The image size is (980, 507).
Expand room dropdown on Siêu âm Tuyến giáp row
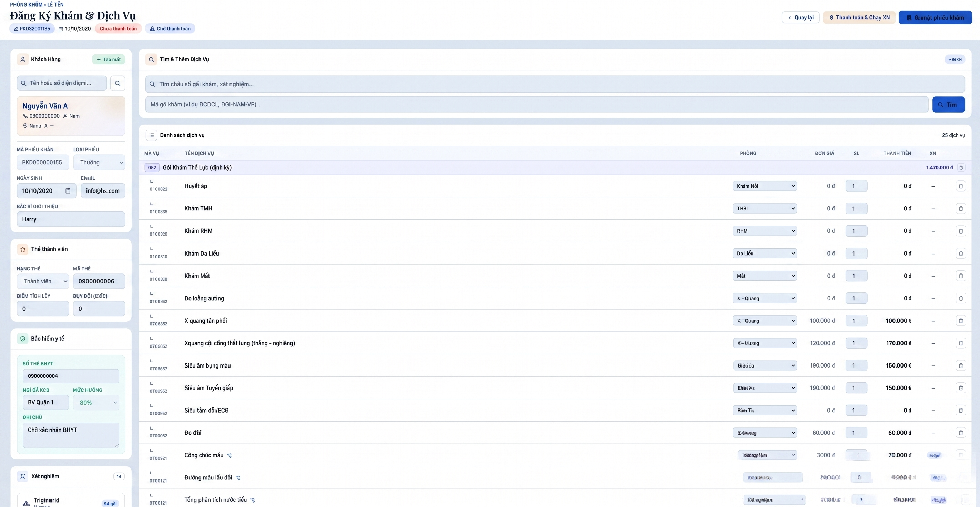pos(765,388)
